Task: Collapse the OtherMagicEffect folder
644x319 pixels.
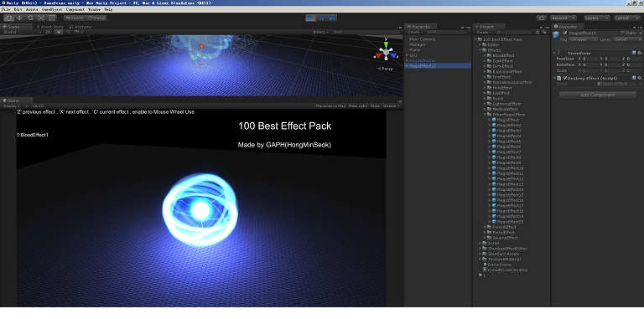Action: click(x=485, y=115)
